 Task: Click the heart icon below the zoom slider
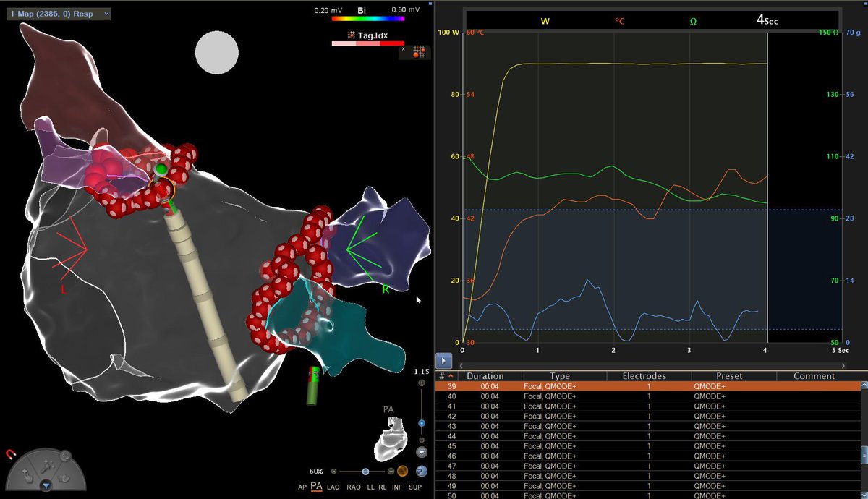coord(422,452)
